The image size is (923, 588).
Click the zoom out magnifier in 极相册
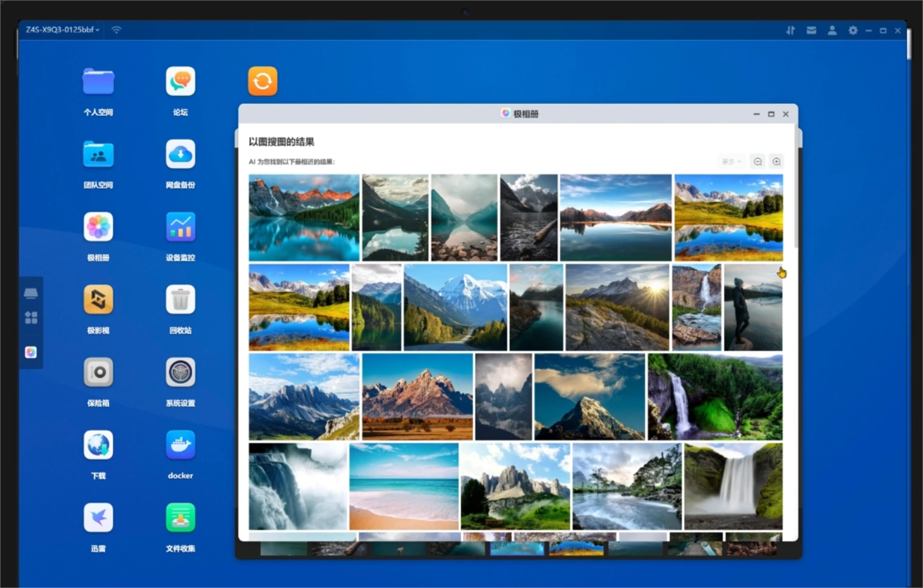point(758,162)
